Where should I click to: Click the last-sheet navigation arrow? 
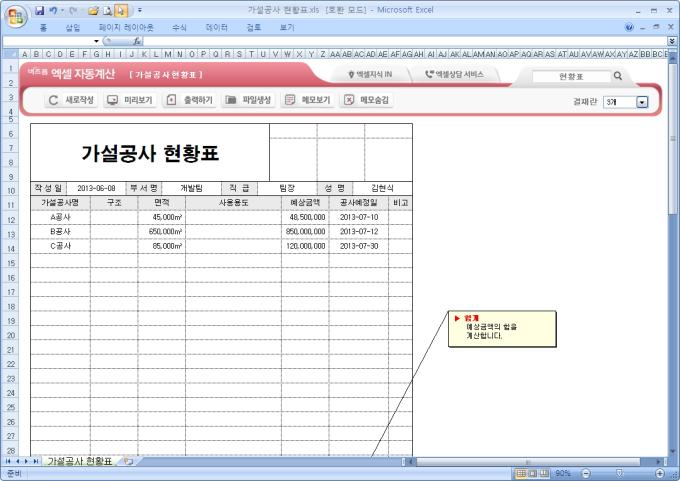pos(36,461)
